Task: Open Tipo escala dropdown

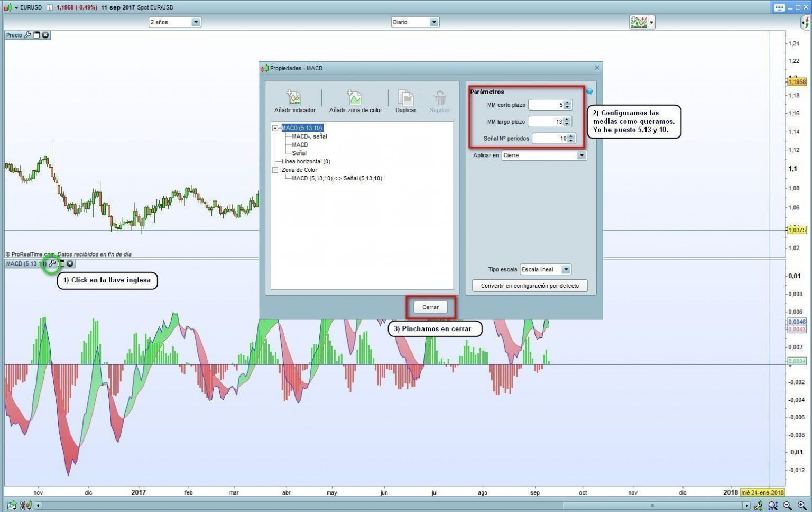Action: (566, 270)
